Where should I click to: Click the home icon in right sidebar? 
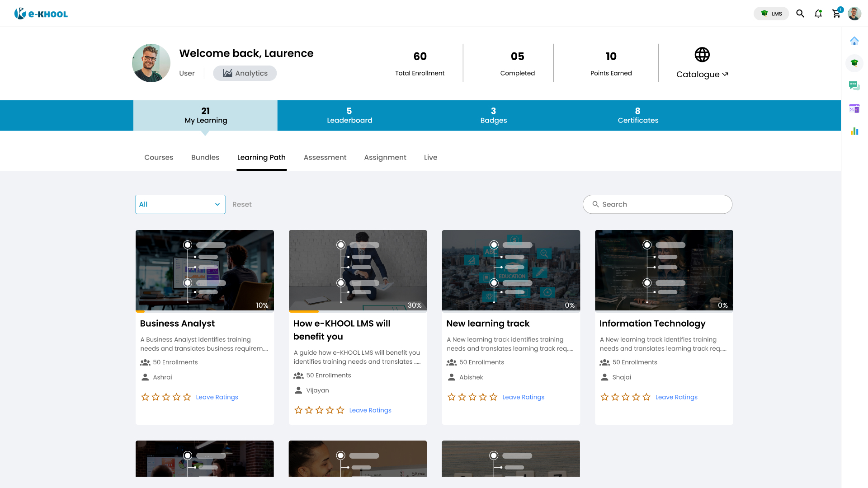pyautogui.click(x=854, y=41)
